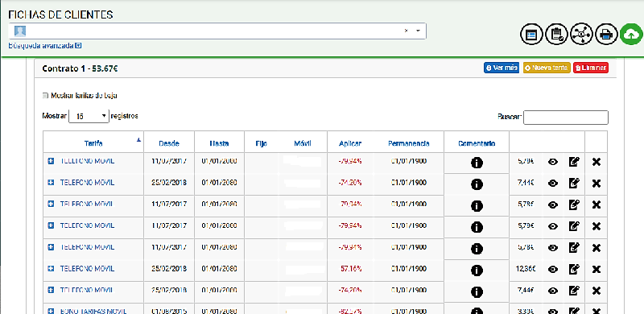Click the green cloud upload icon
This screenshot has width=644, height=314.
click(x=632, y=35)
